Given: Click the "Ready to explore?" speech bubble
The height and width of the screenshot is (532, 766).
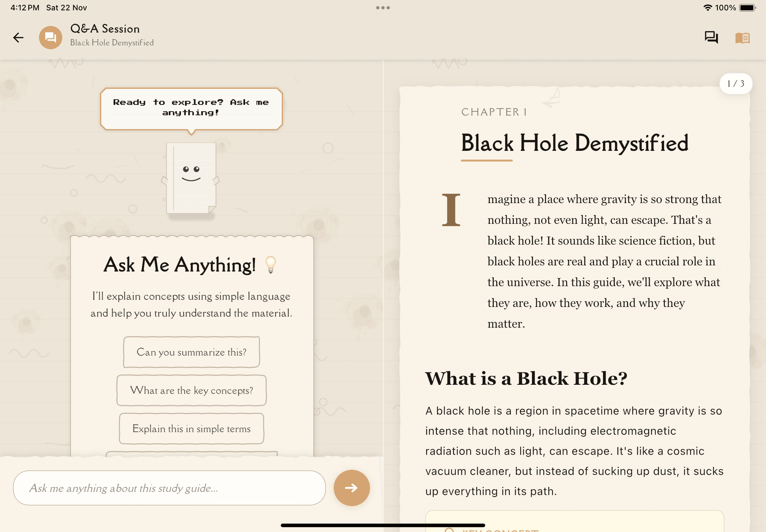Looking at the screenshot, I should 191,108.
